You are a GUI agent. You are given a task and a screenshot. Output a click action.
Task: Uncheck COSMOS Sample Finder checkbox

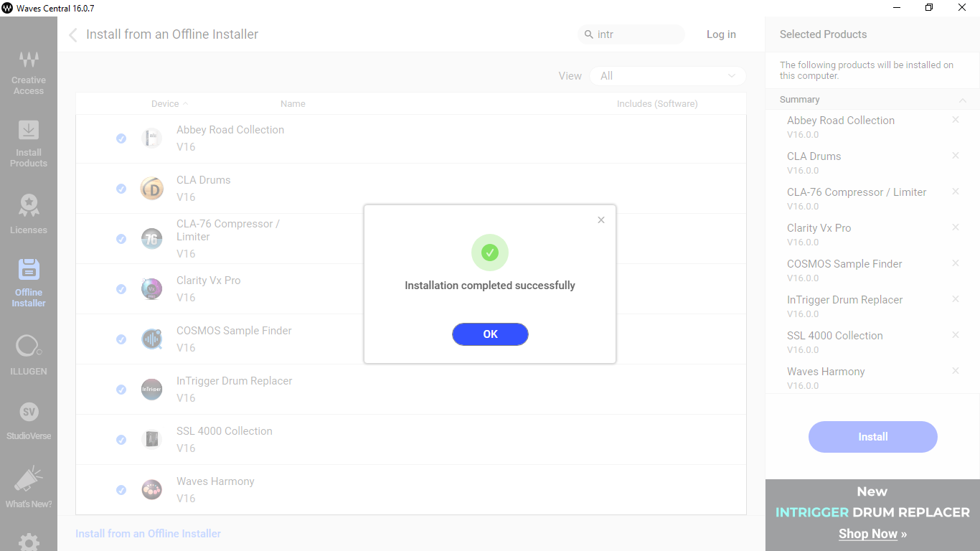(x=121, y=339)
